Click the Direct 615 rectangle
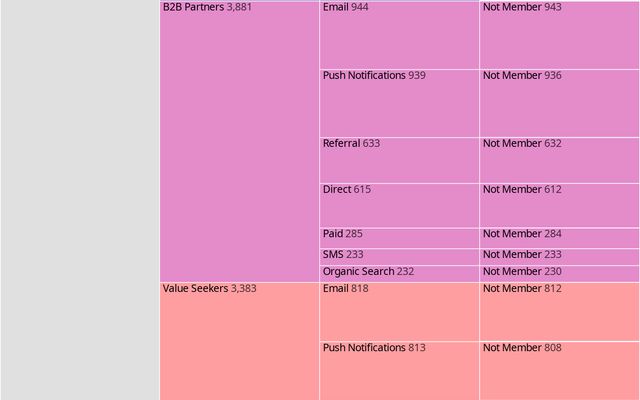Screen dimensions: 640x400 pos(399,205)
